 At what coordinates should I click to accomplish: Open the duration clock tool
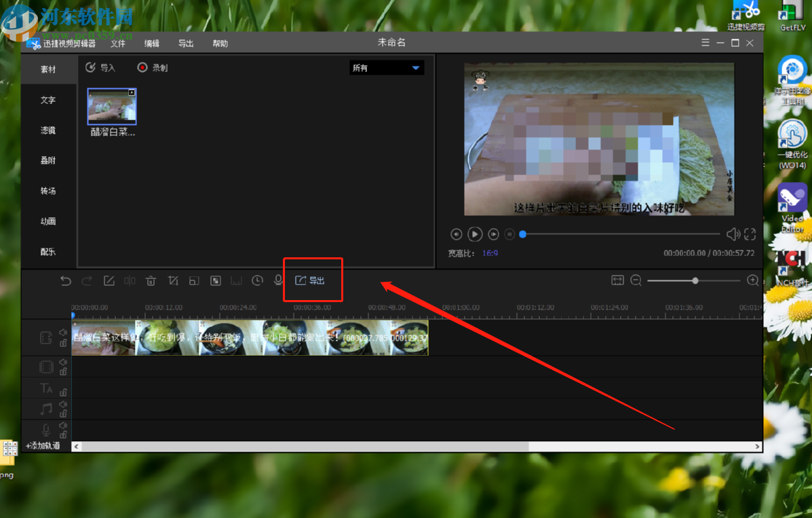tap(257, 281)
